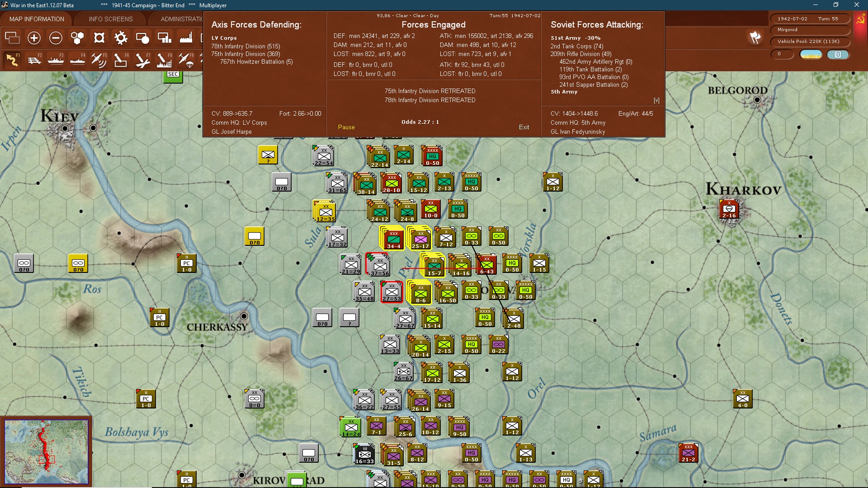Image resolution: width=868 pixels, height=488 pixels.
Task: Click the green SEC marker
Action: pyautogui.click(x=173, y=76)
